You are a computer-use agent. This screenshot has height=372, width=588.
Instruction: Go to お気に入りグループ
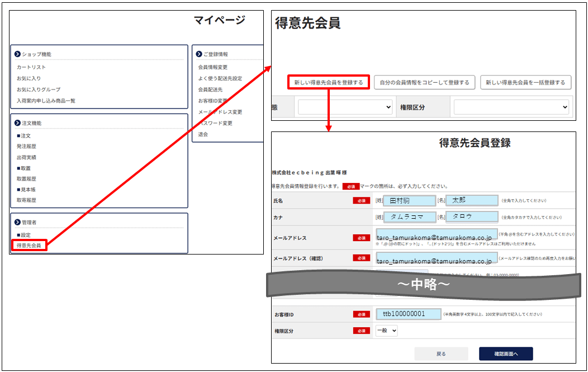pyautogui.click(x=38, y=90)
